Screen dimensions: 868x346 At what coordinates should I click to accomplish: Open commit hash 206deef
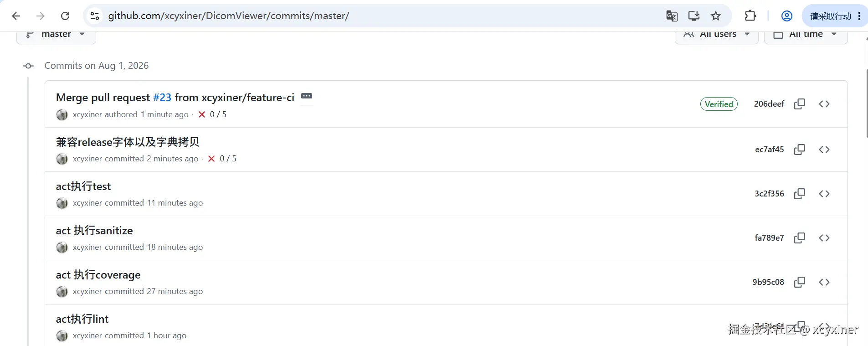tap(769, 104)
